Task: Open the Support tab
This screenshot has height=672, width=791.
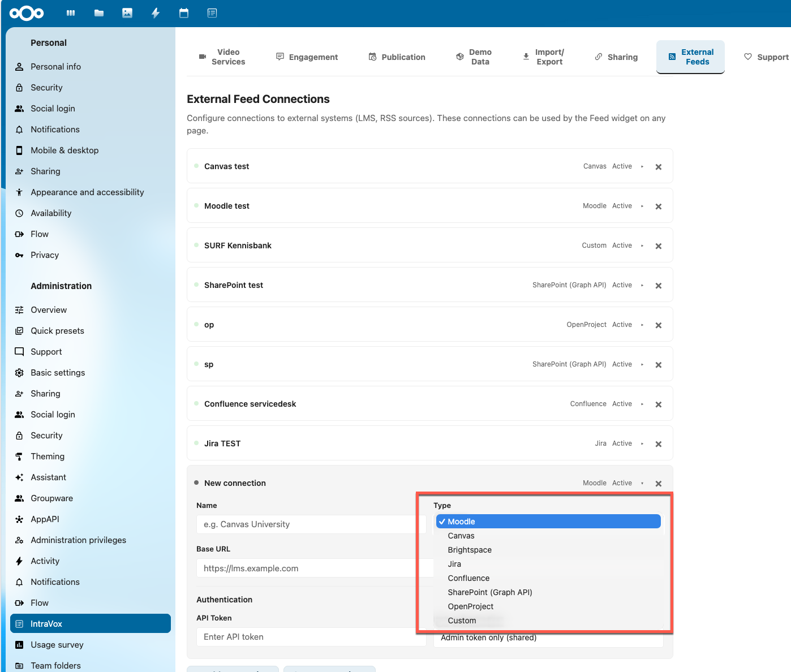Action: click(766, 57)
